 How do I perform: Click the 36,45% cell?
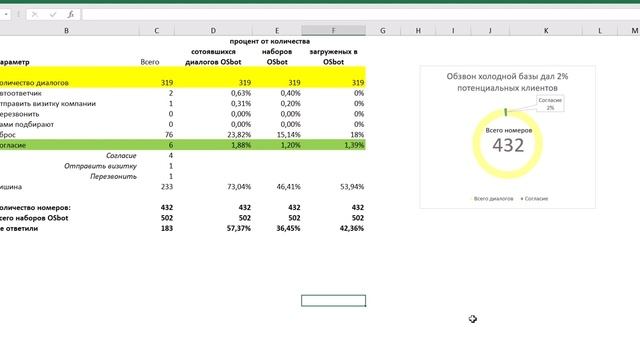point(288,229)
